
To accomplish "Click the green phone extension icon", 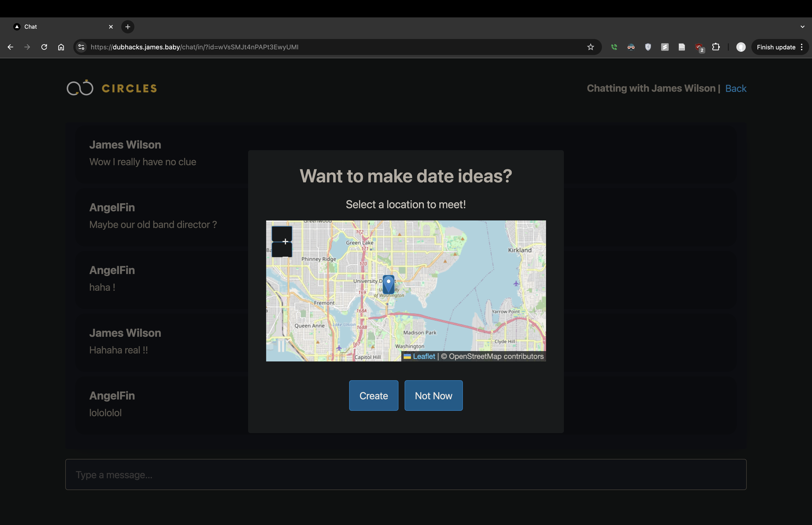I will coord(614,47).
